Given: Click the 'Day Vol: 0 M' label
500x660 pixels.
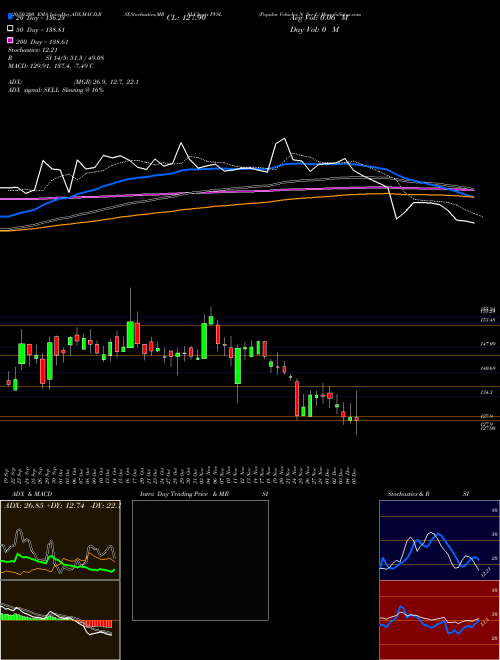Looking at the screenshot, I should point(314,29).
